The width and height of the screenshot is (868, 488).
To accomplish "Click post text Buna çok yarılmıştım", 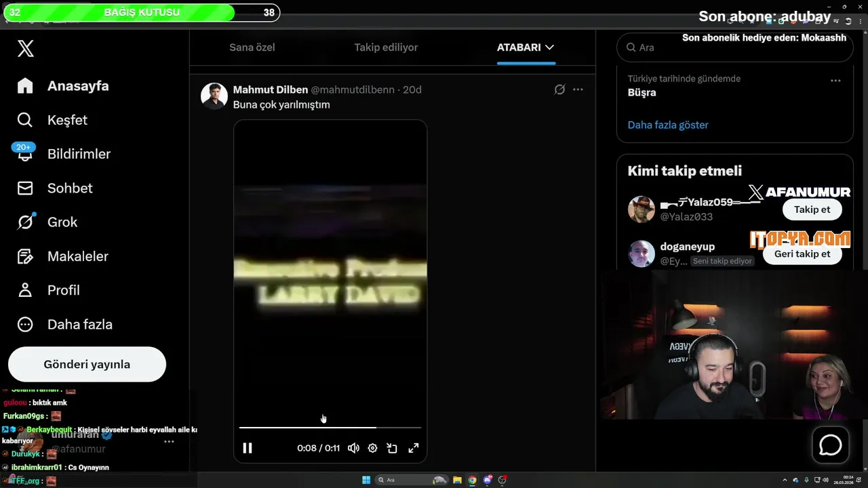I will click(x=281, y=105).
